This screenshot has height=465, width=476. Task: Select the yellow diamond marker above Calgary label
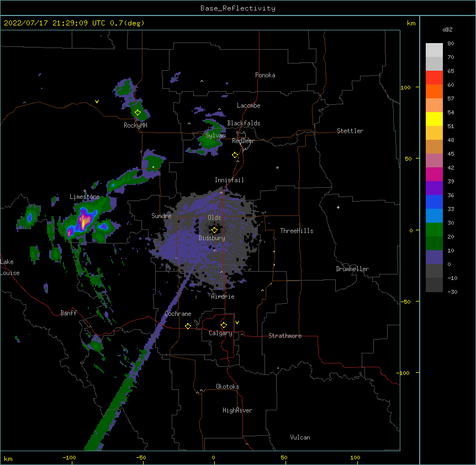224,325
